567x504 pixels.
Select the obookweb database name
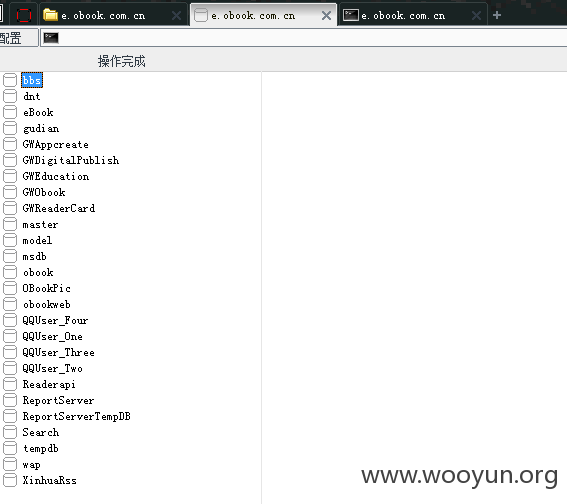[47, 304]
